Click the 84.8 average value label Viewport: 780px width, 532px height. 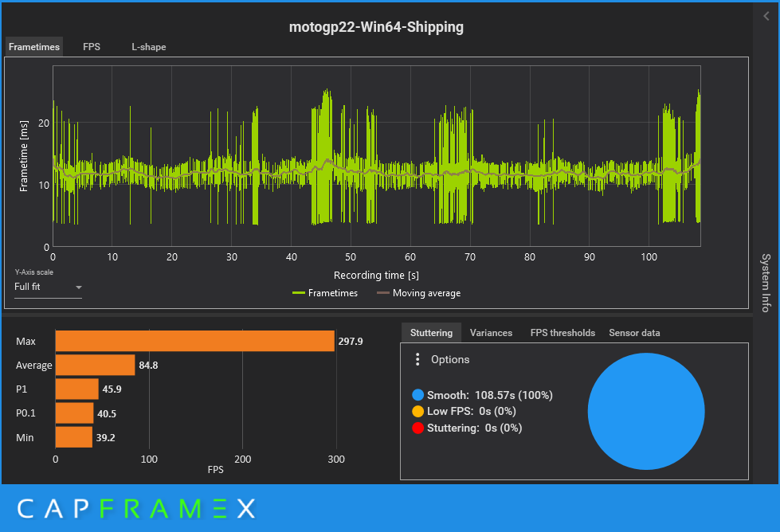click(x=148, y=365)
